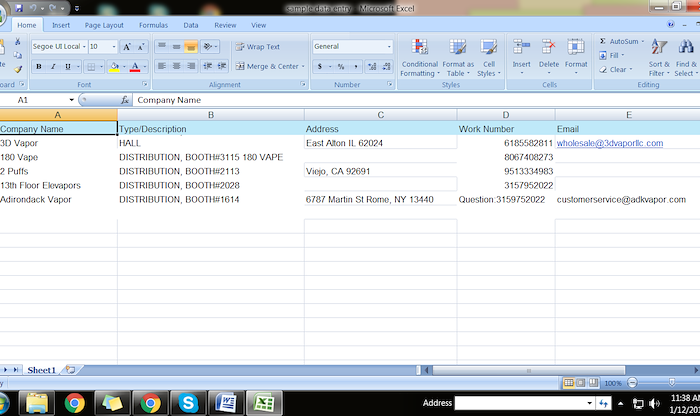Open the View tab
The width and height of the screenshot is (700, 416).
pos(258,25)
